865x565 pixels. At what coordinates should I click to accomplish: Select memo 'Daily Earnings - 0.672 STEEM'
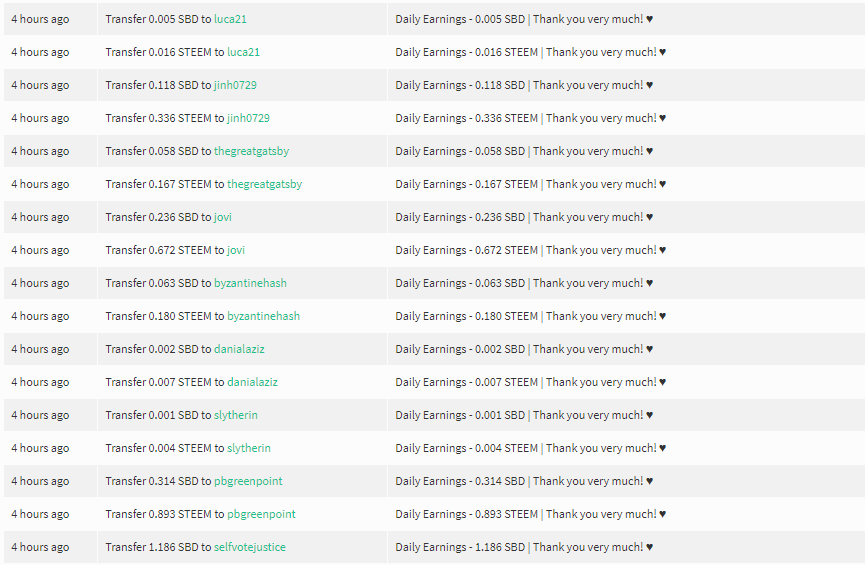pos(467,251)
